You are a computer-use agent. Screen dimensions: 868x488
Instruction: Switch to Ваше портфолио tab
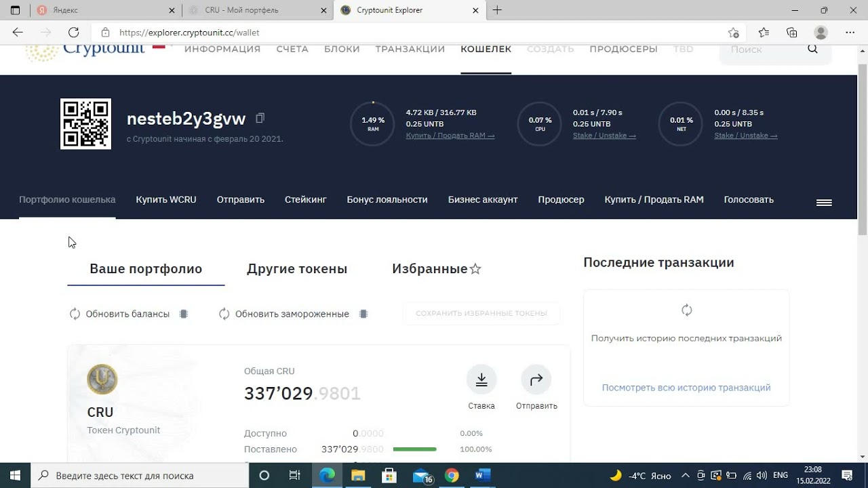click(146, 269)
